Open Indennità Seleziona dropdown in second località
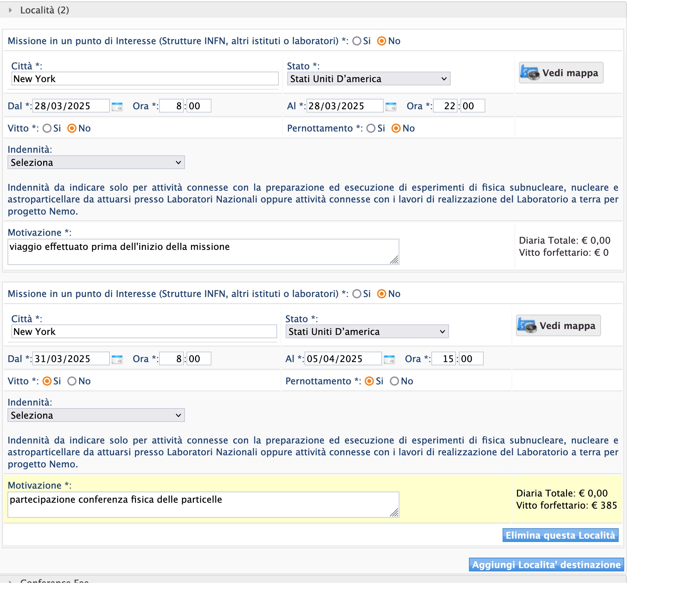Viewport: 700px width, 592px height. coord(96,415)
